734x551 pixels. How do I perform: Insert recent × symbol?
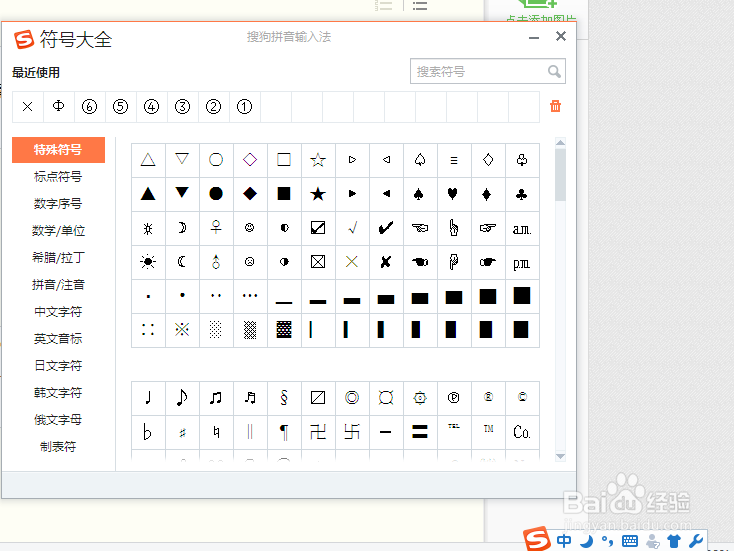pyautogui.click(x=28, y=107)
